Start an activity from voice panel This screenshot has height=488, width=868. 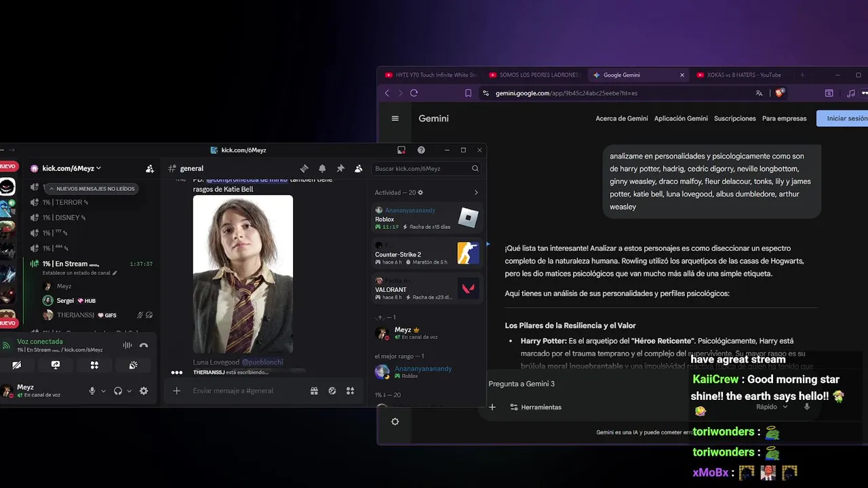tap(94, 365)
